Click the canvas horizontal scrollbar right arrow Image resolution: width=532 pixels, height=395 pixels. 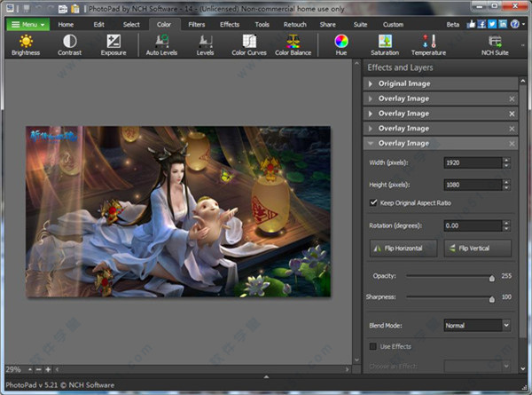347,369
